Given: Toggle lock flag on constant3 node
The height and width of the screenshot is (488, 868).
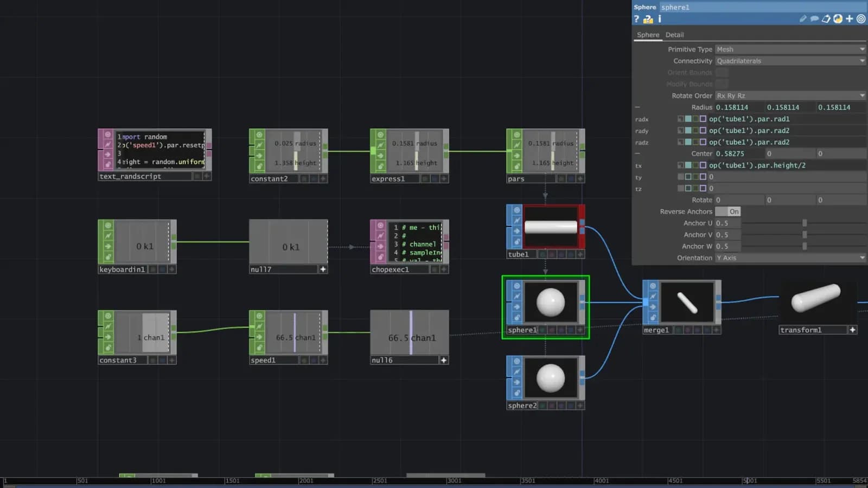Looking at the screenshot, I should click(108, 347).
